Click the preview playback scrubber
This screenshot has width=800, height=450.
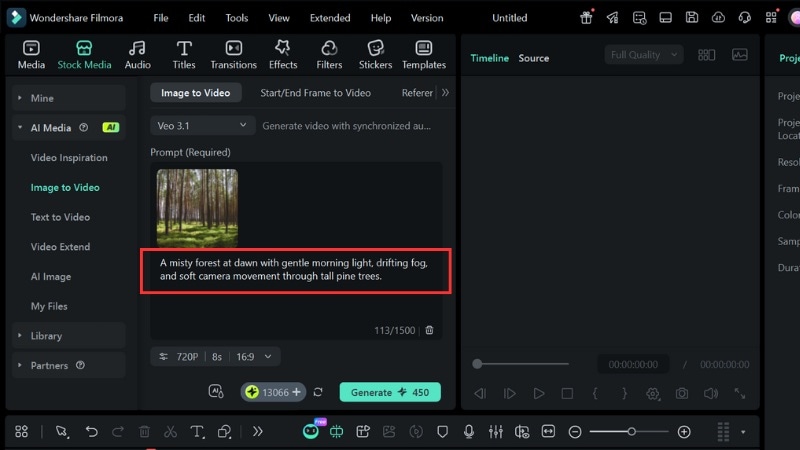click(477, 364)
